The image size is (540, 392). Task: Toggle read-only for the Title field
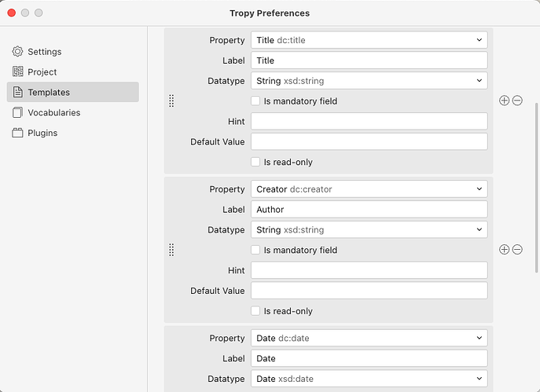[x=255, y=162]
